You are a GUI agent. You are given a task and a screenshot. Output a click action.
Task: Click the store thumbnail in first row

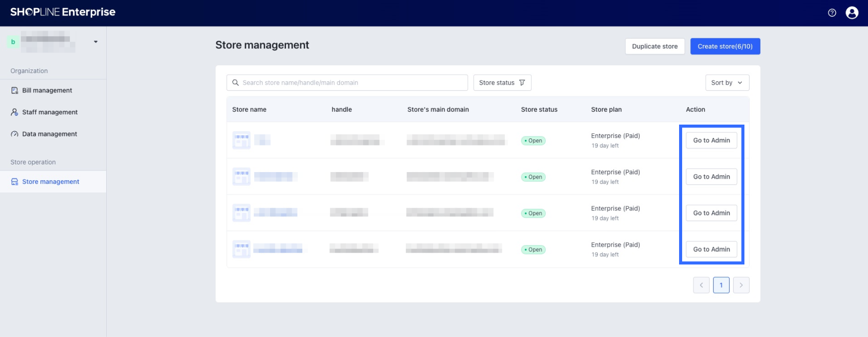click(242, 140)
